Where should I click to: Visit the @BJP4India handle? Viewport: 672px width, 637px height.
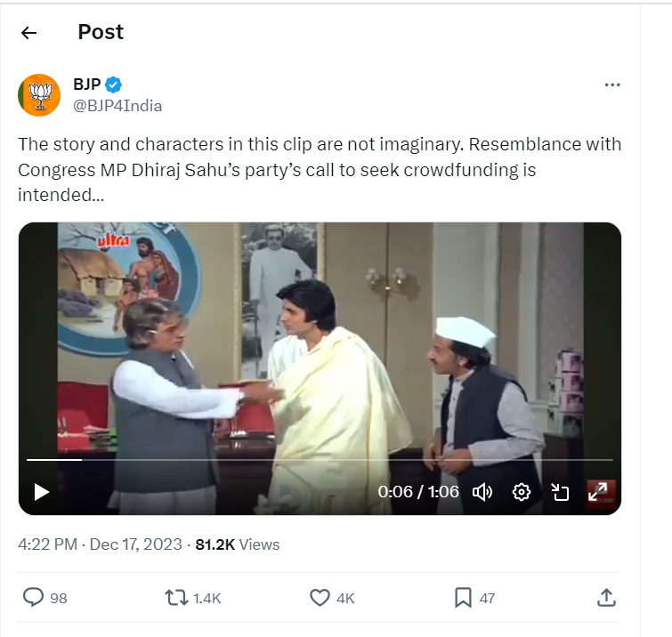coord(117,106)
